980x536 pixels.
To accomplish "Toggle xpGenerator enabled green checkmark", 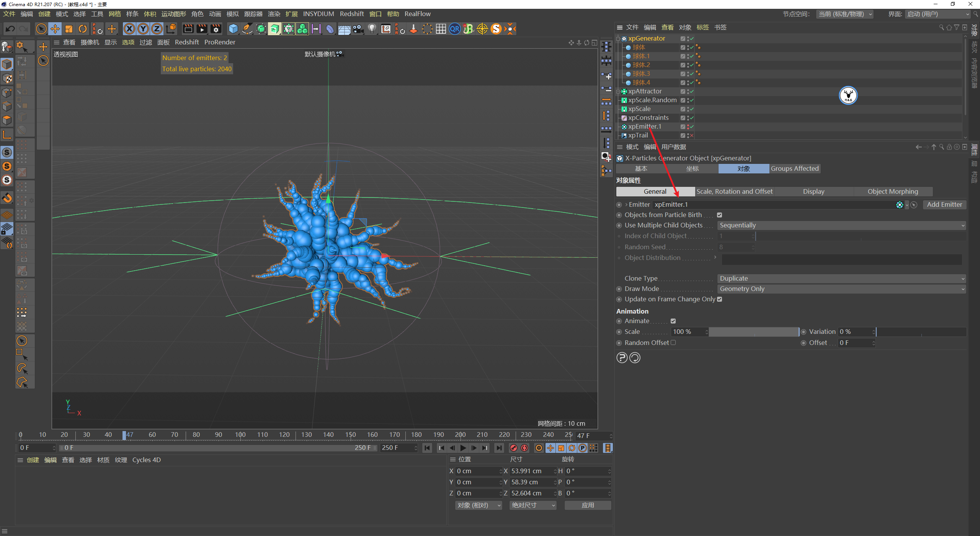I will tap(692, 39).
